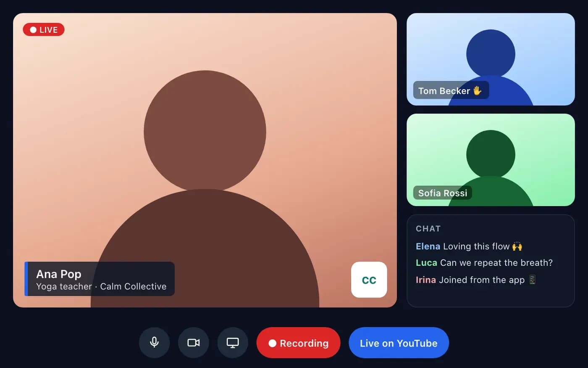588x368 pixels.
Task: Click the red LIVE badge
Action: 44,30
